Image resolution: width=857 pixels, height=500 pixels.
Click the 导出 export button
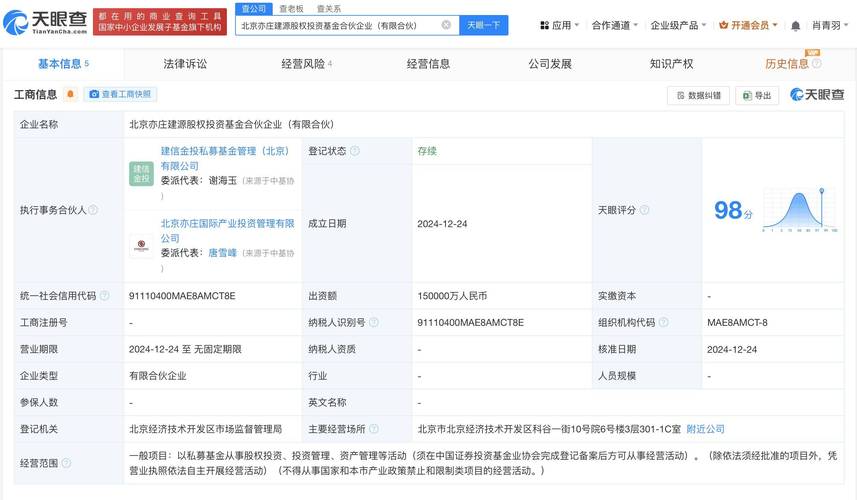point(757,96)
